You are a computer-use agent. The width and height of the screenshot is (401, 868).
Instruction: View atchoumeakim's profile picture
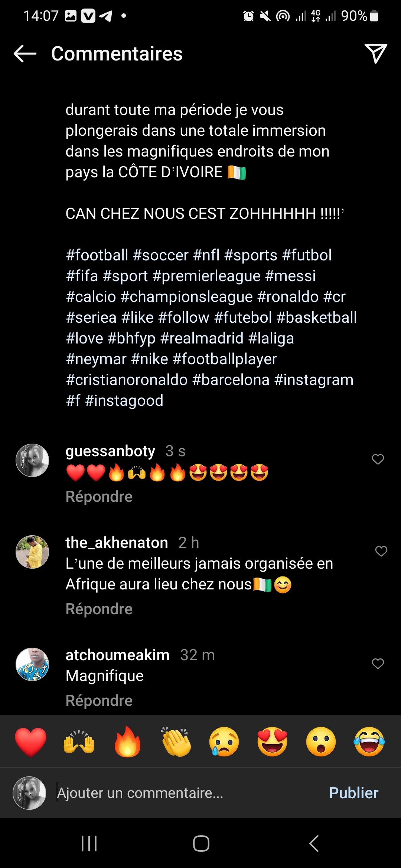tap(32, 664)
